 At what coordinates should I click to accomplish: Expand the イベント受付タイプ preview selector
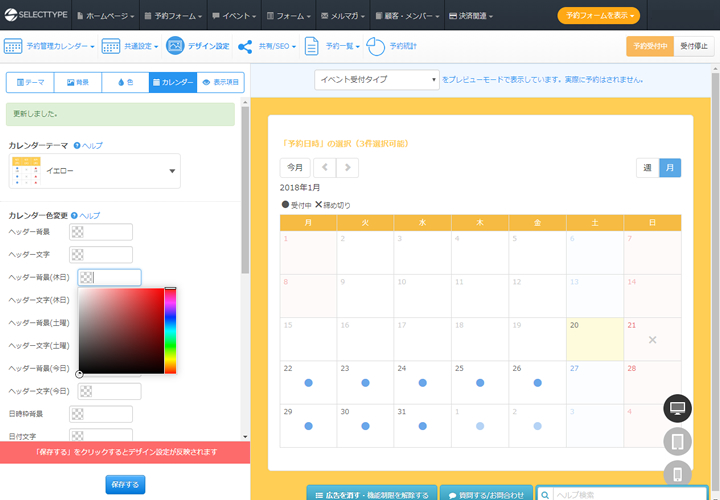(x=376, y=79)
